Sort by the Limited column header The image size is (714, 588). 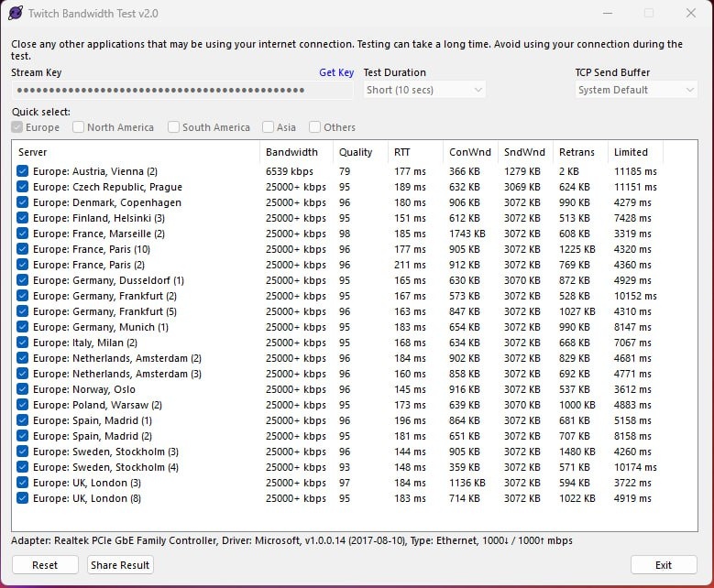[636, 152]
